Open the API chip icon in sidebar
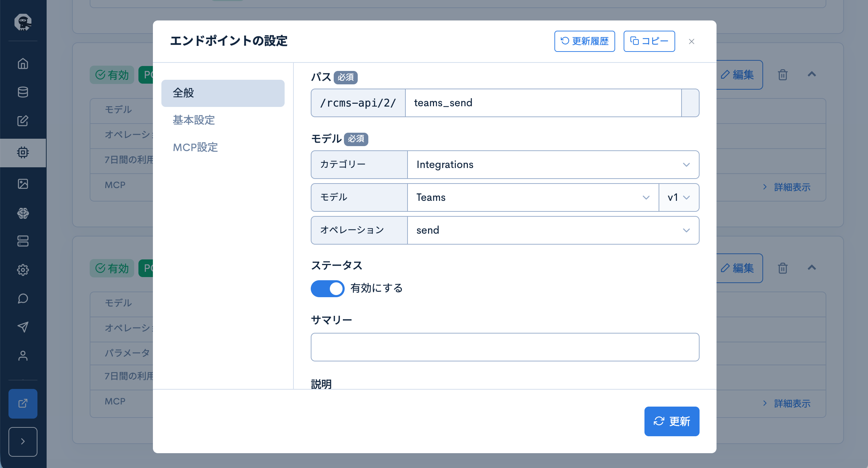 pos(23,152)
